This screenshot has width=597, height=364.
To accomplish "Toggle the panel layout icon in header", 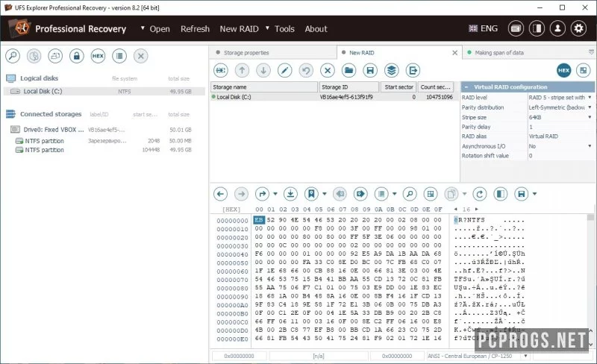I will (537, 28).
